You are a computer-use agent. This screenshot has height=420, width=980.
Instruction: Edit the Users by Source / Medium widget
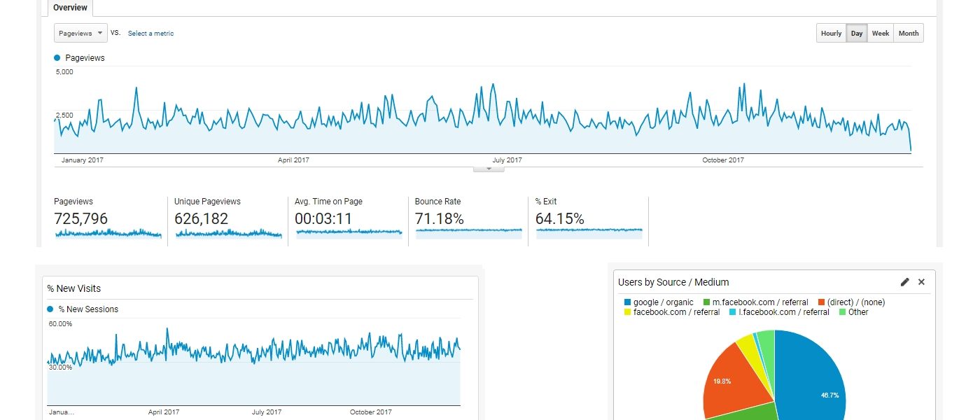click(x=904, y=282)
